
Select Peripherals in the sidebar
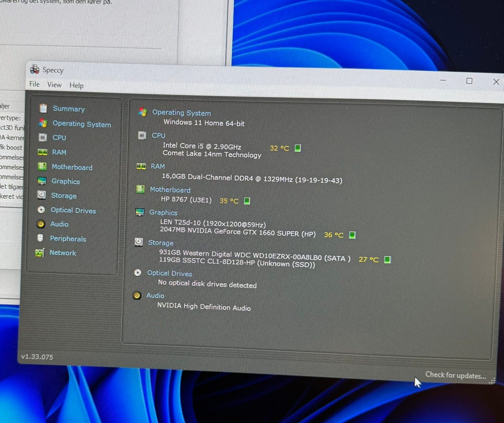(x=68, y=239)
